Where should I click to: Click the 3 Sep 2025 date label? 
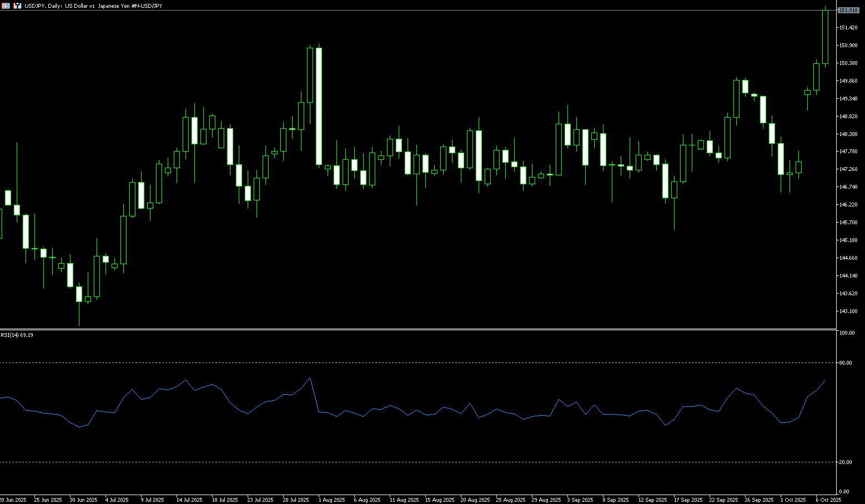pos(580,500)
